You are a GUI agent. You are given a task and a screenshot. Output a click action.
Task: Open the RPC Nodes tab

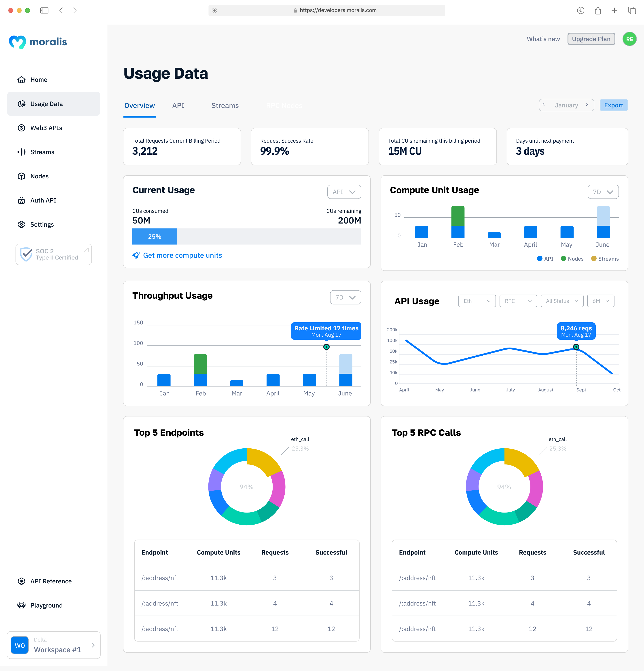284,106
